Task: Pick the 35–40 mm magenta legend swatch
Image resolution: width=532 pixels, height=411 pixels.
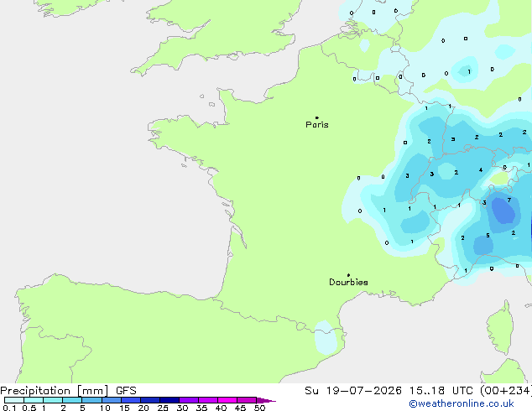Action: pyautogui.click(x=208, y=400)
